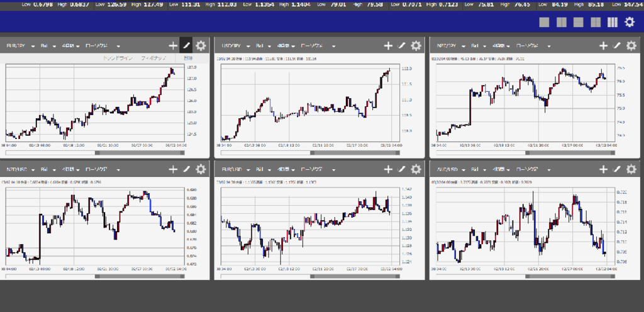
Task: Open ローソク足 chart type dropdown on EUR/JPY
Action: tap(103, 46)
